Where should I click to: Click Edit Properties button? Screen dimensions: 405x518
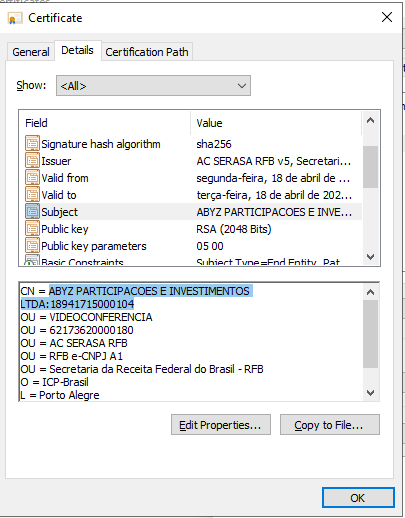tap(221, 425)
